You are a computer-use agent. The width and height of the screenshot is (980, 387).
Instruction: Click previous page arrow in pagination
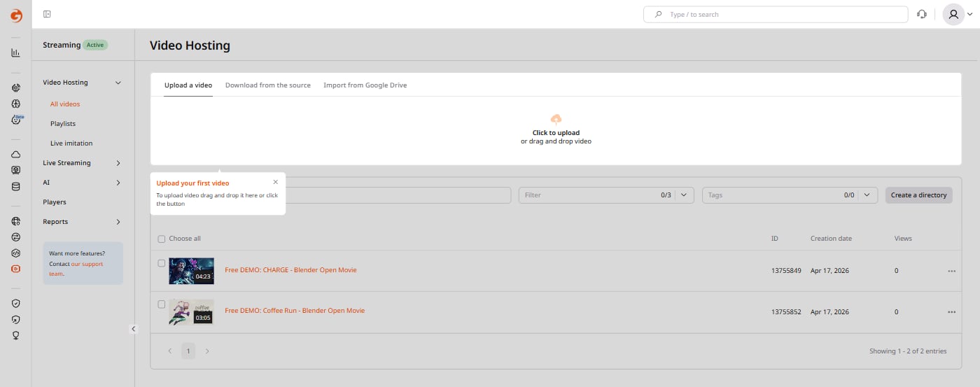click(169, 351)
